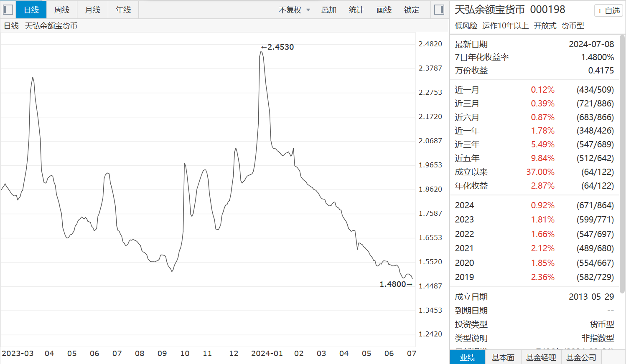Click the 开放式 tag
This screenshot has height=364, width=626.
click(x=545, y=26)
